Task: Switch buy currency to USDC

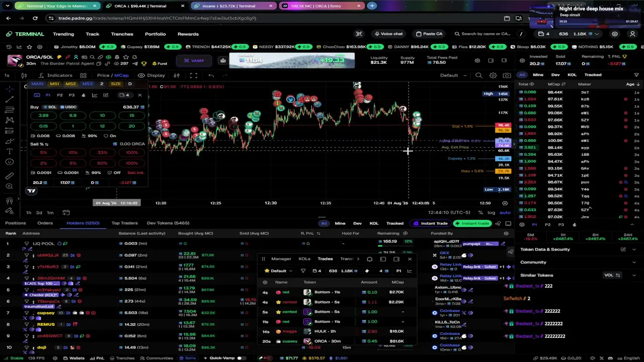Action: tap(68, 107)
